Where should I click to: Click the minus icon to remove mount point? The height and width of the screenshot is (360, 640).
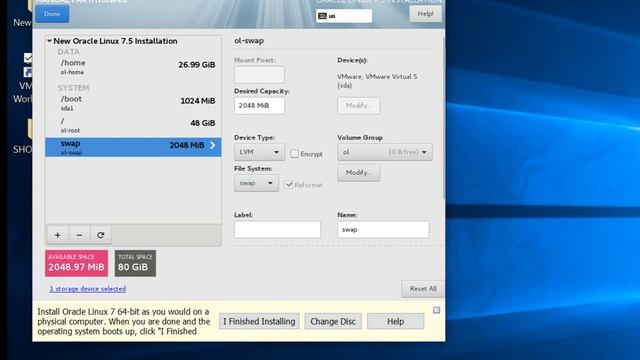tap(79, 235)
